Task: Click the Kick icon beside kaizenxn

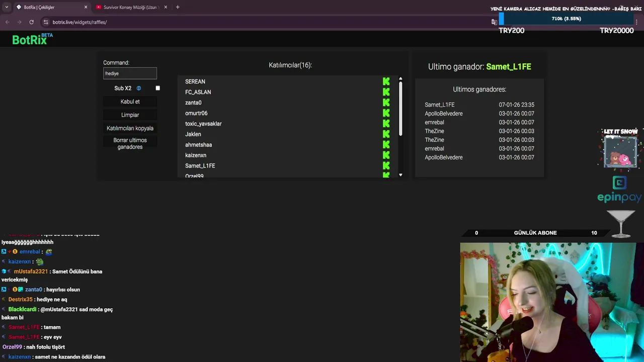Action: point(386,155)
